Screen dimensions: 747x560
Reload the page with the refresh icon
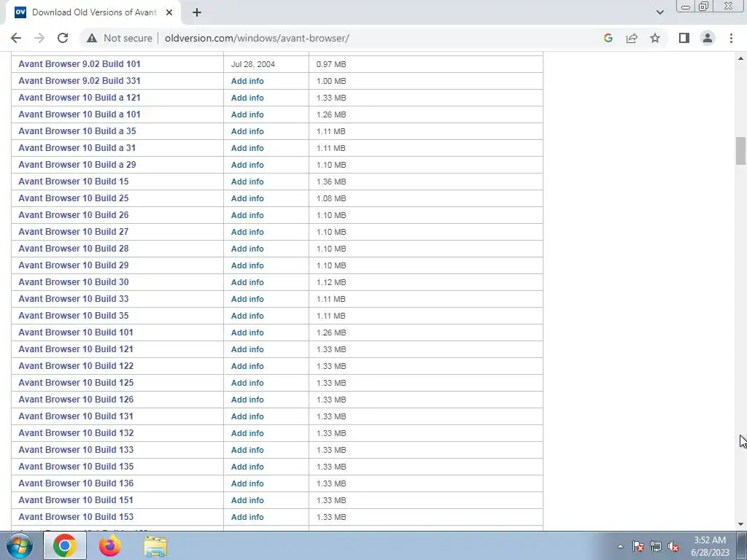tap(63, 38)
